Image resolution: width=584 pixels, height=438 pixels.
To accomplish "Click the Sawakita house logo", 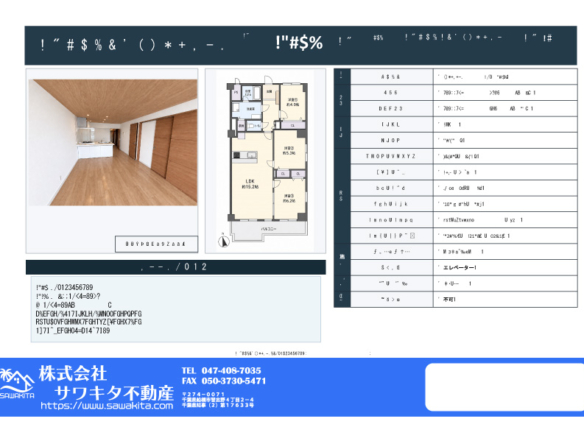I will click(17, 384).
